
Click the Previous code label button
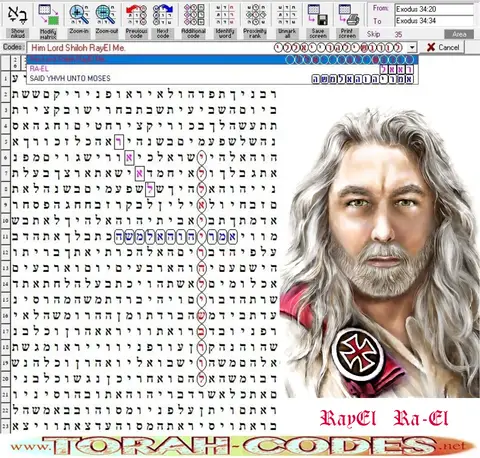tap(136, 33)
